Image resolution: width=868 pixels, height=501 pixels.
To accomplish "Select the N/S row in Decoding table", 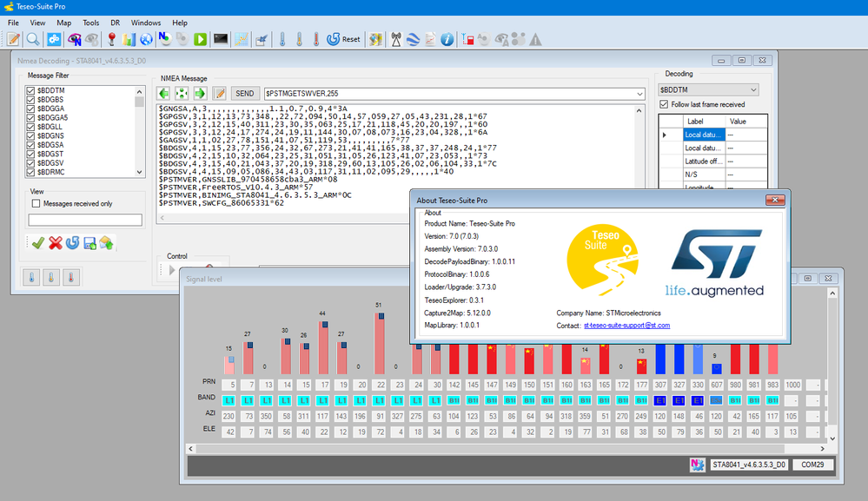I will pos(712,175).
